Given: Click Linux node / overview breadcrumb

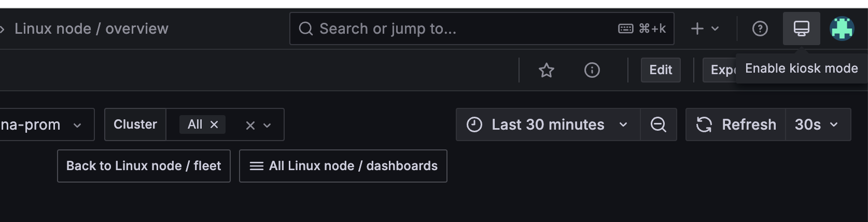Looking at the screenshot, I should tap(91, 29).
